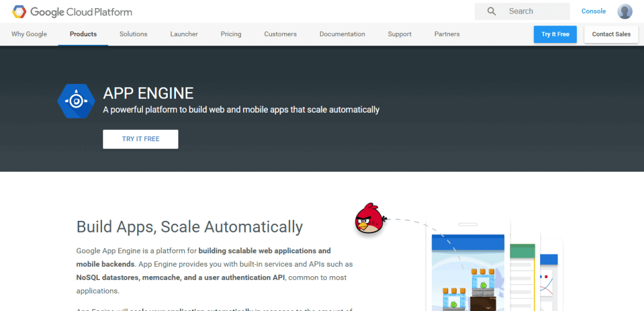Open Documentation from navigation bar

[342, 34]
